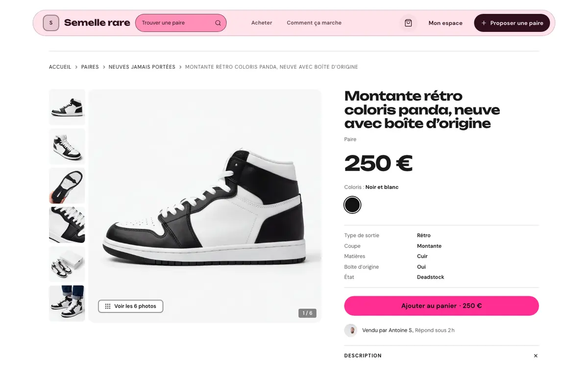
Task: Click the "Trouver une paire" search field
Action: click(x=181, y=23)
